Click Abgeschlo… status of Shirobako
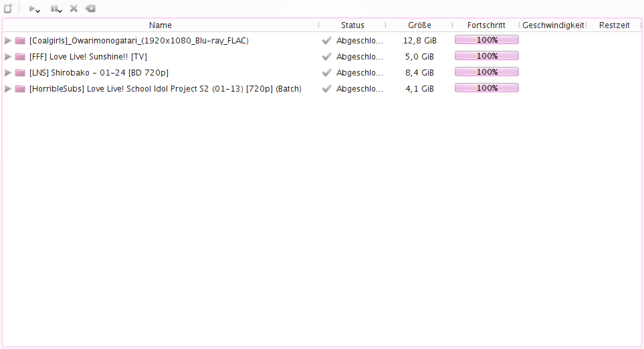644x349 pixels. pyautogui.click(x=360, y=73)
